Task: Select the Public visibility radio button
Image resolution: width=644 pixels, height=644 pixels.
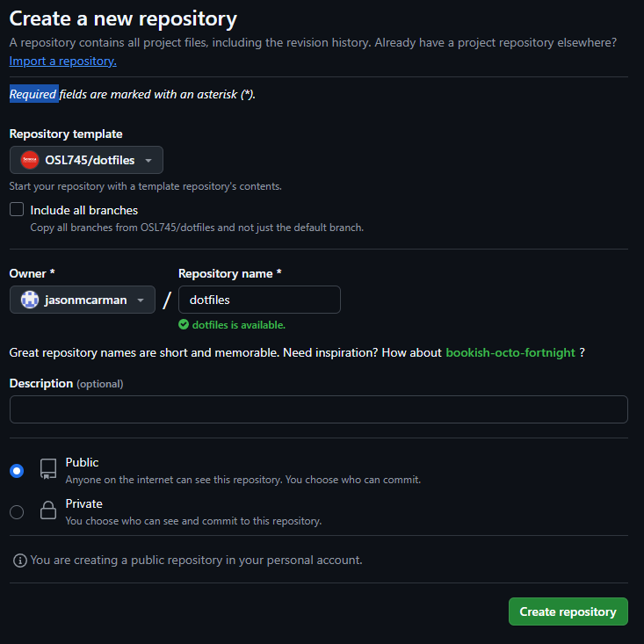Action: pos(17,471)
